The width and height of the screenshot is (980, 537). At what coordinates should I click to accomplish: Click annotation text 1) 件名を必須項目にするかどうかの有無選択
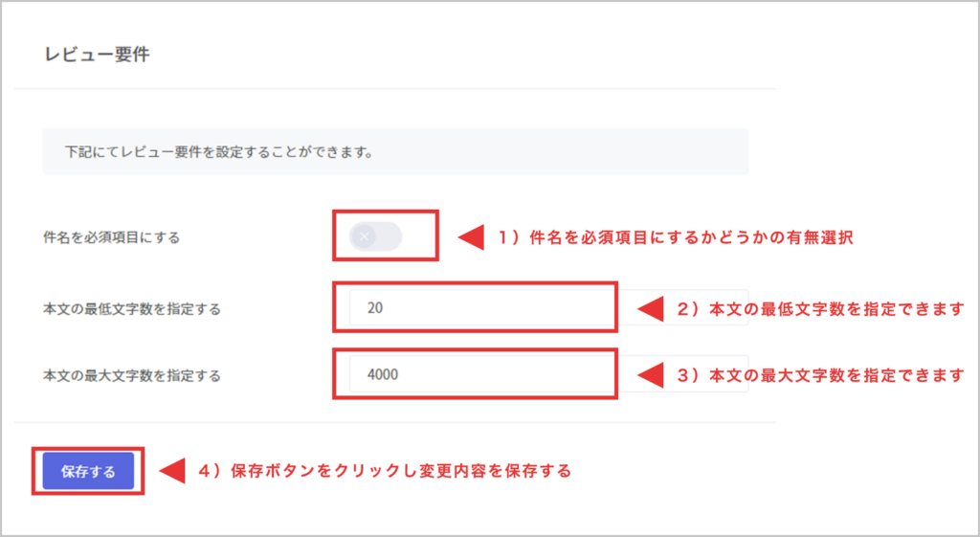coord(675,237)
